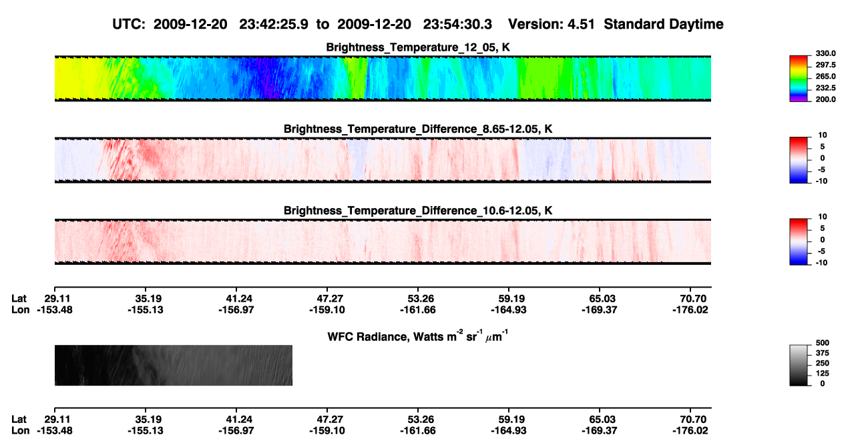Click longitude -176.02 beneath the WFC Radiance panel
Viewport: 868px width, 445px height.
point(690,430)
